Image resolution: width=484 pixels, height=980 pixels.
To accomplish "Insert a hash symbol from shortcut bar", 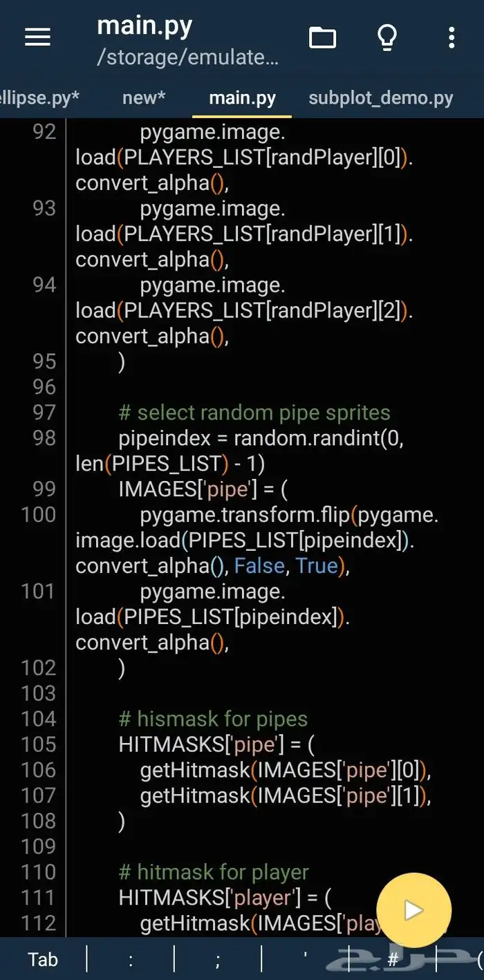I will [x=393, y=959].
